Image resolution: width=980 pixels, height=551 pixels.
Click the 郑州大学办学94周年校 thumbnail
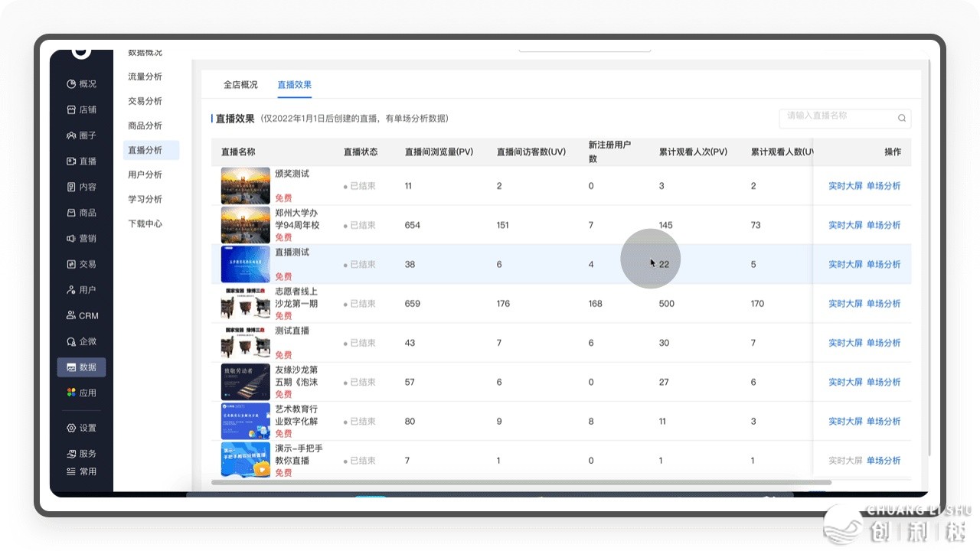(x=245, y=225)
